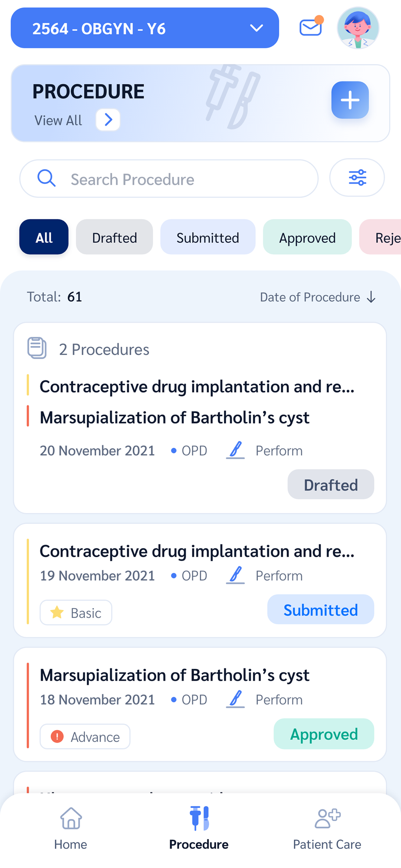Filter list by Submitted status

click(208, 237)
